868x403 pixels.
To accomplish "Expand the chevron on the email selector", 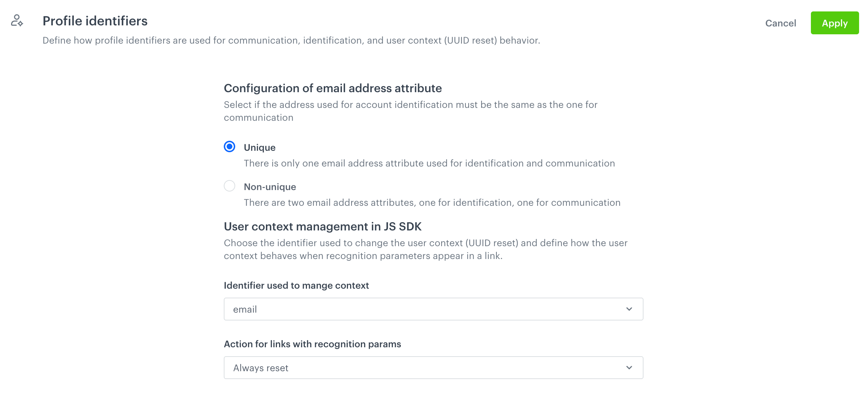I will 629,309.
